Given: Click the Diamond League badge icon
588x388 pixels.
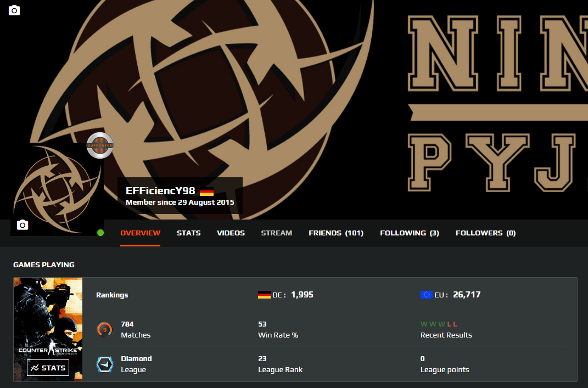Looking at the screenshot, I should pos(105,364).
